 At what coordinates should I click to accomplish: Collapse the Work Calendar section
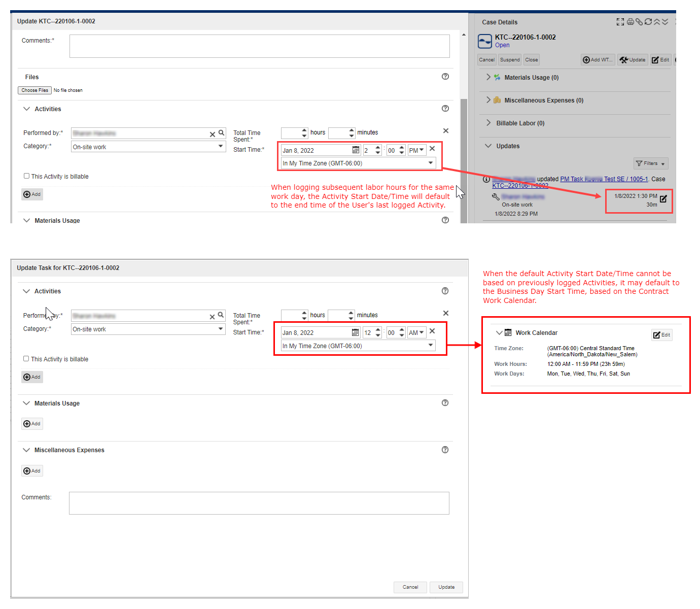499,333
